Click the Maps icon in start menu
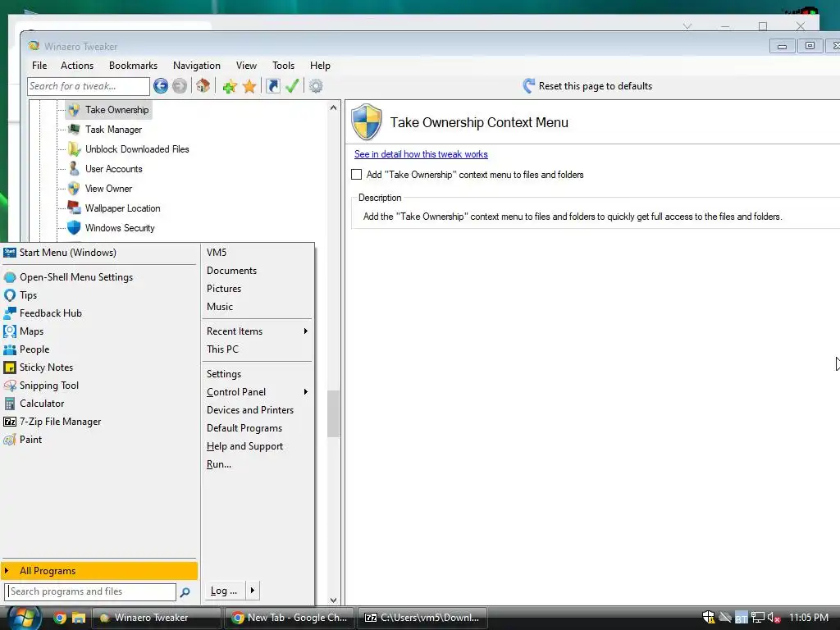This screenshot has width=840, height=630. pyautogui.click(x=10, y=331)
